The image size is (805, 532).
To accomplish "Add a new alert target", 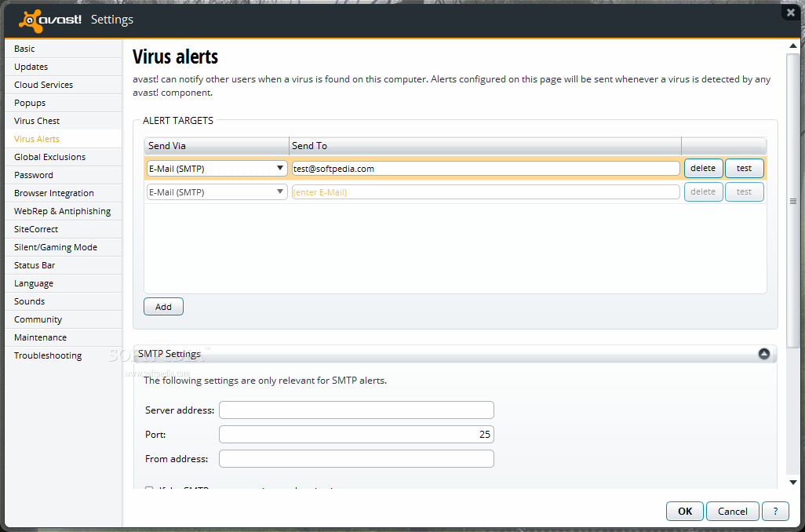I will (x=163, y=307).
